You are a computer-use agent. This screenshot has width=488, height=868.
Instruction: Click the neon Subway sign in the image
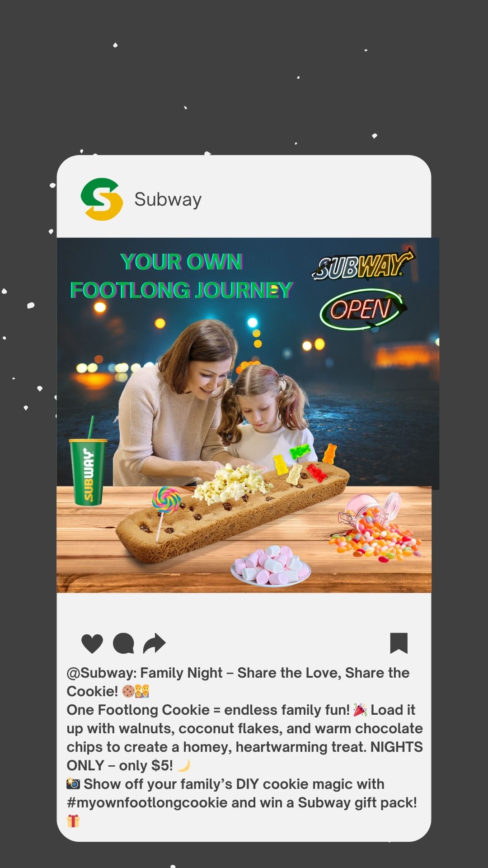pos(363,265)
